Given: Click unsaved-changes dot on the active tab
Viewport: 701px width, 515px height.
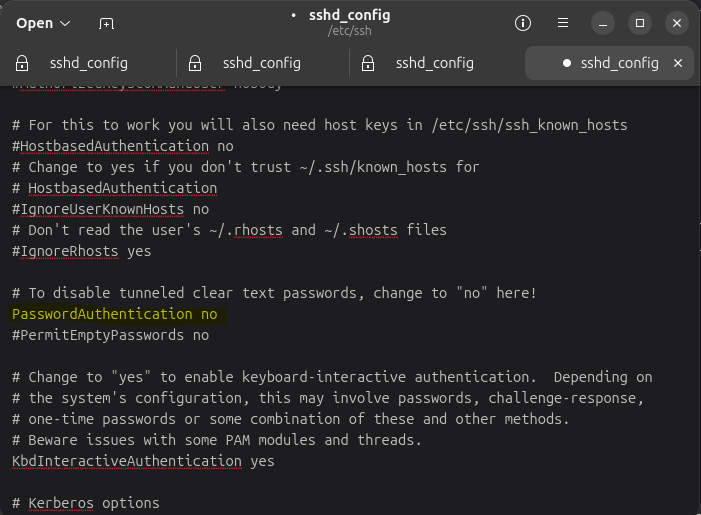Looking at the screenshot, I should pos(567,63).
